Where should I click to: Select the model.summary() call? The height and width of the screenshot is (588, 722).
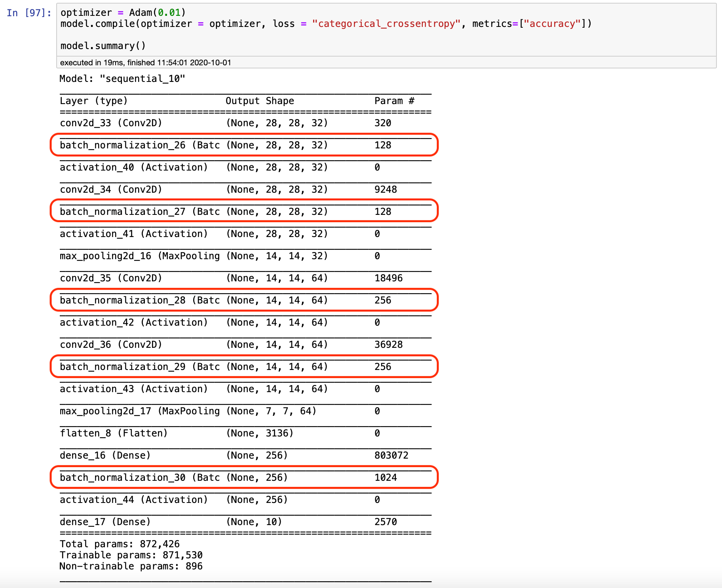tap(103, 46)
